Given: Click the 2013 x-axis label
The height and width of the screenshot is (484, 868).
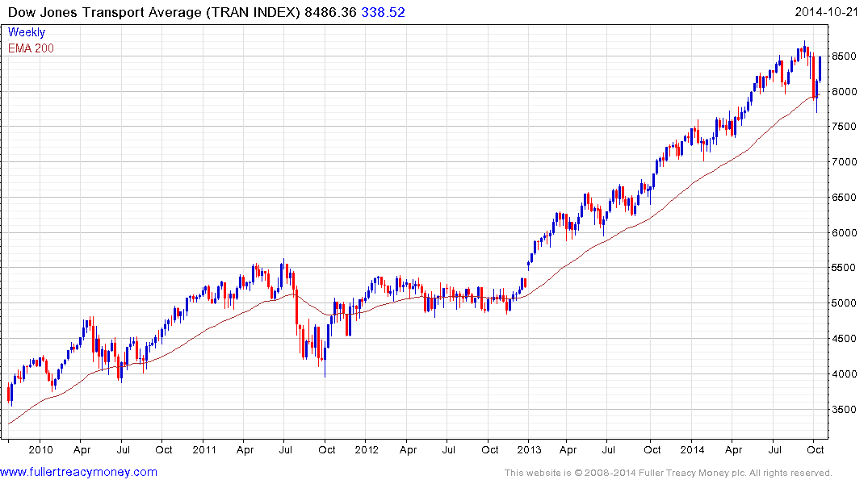Looking at the screenshot, I should click(x=529, y=449).
